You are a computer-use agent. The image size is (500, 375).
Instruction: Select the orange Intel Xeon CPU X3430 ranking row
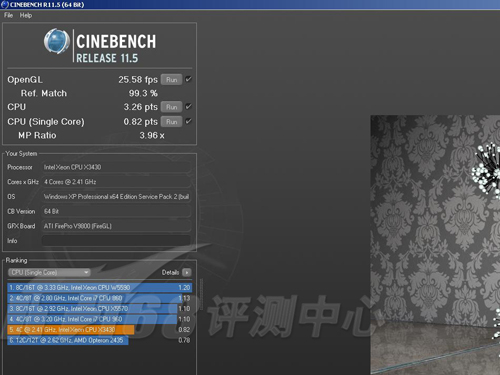click(x=99, y=330)
